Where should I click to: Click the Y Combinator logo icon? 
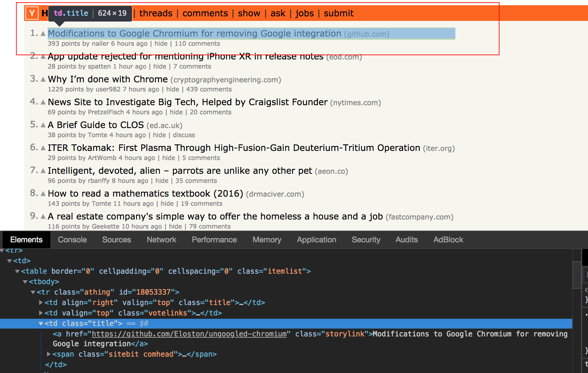(32, 13)
